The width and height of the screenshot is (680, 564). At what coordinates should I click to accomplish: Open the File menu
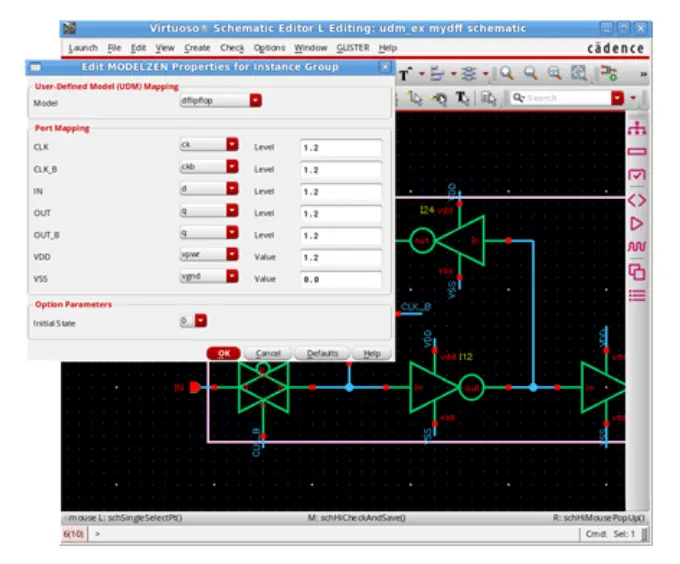point(114,48)
